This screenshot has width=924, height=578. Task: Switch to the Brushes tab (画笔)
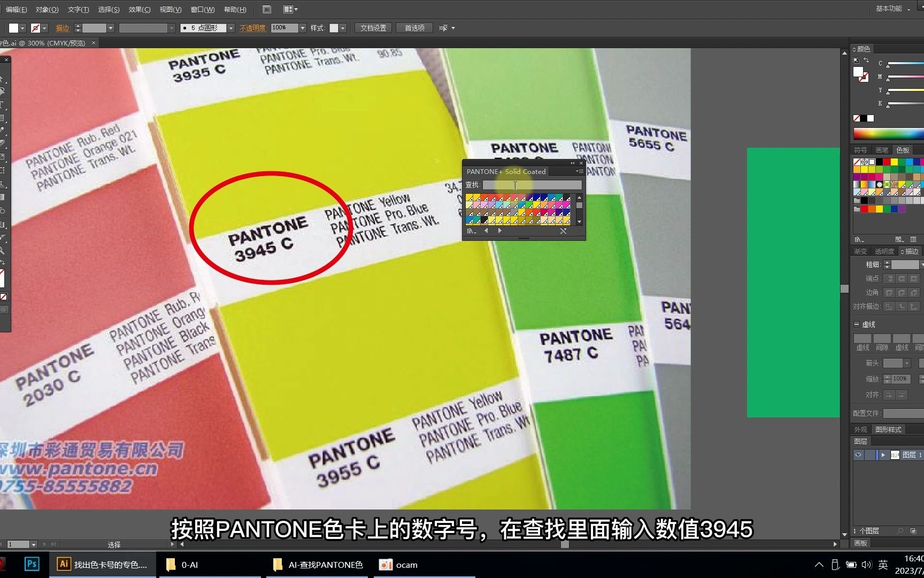882,150
